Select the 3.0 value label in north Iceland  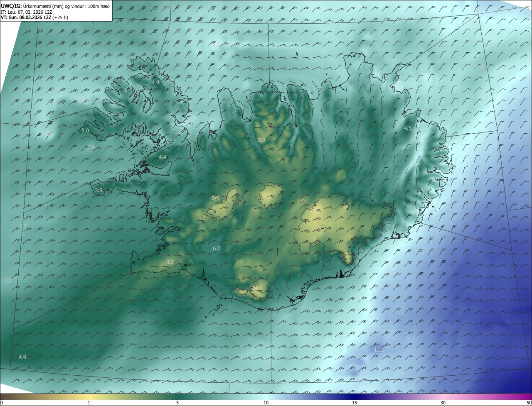pos(261,140)
